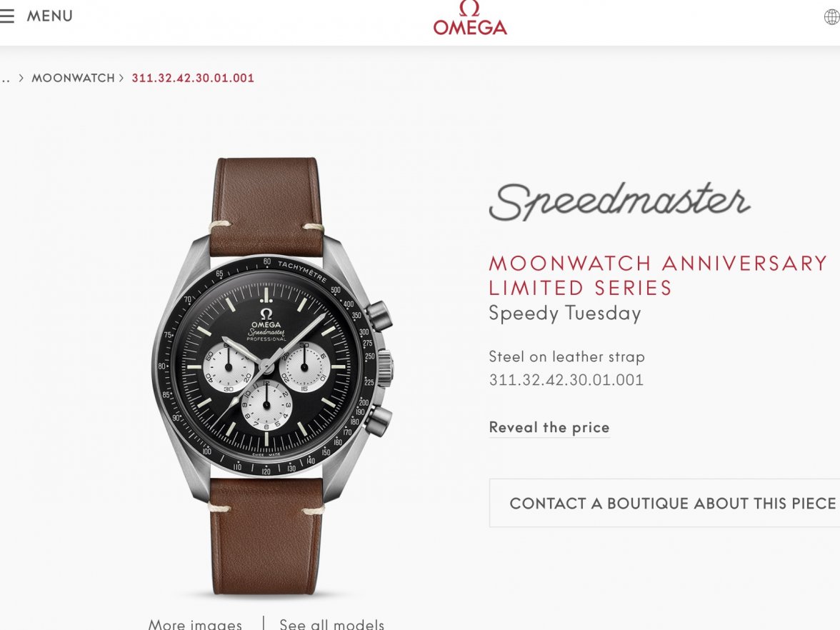Open More images
This screenshot has width=840, height=630.
pos(195,624)
